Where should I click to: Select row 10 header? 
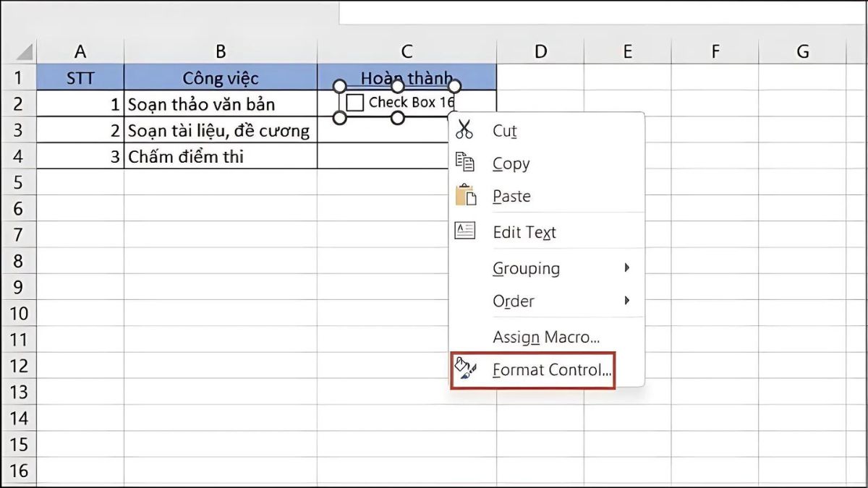pos(18,313)
